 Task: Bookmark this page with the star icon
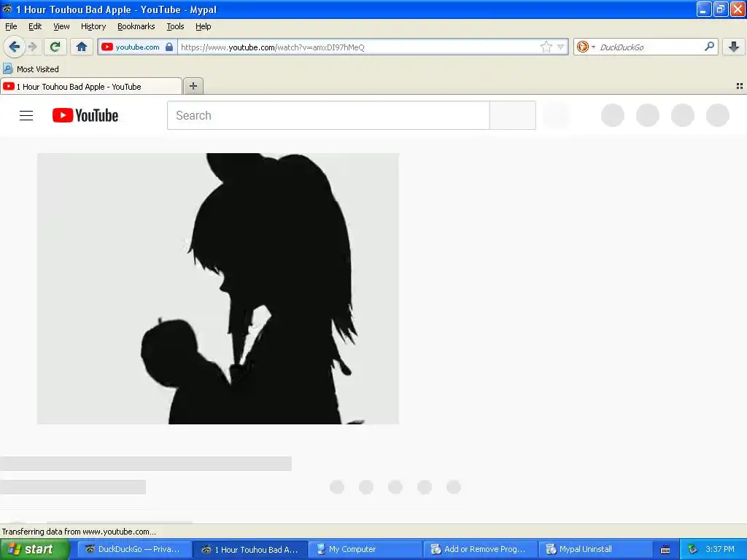[x=546, y=47]
